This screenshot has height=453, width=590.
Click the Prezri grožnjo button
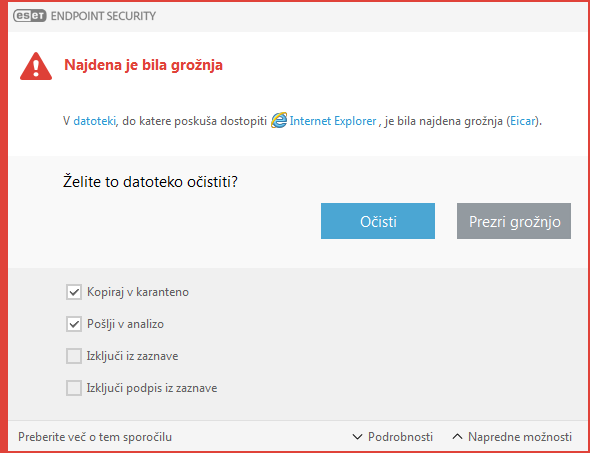point(514,221)
